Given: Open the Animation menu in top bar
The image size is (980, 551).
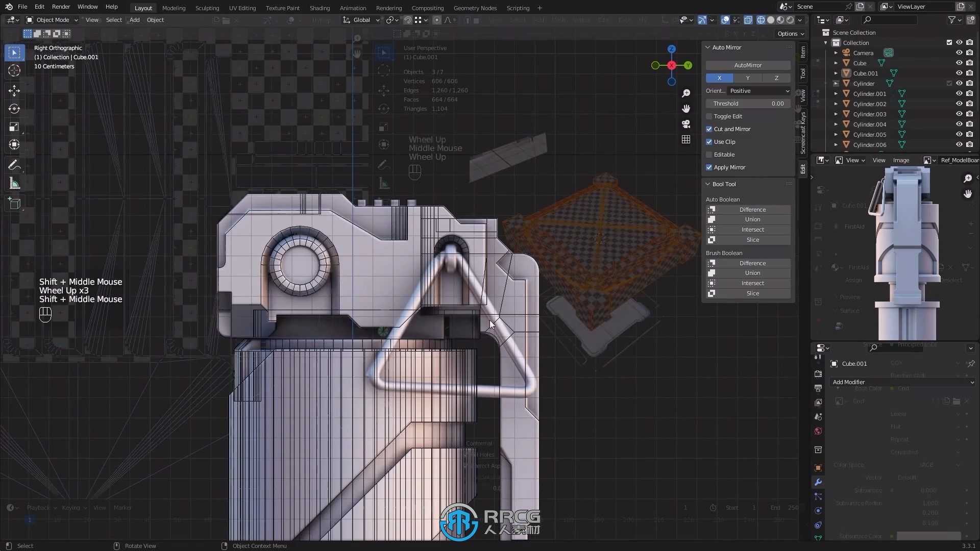Looking at the screenshot, I should pyautogui.click(x=353, y=8).
